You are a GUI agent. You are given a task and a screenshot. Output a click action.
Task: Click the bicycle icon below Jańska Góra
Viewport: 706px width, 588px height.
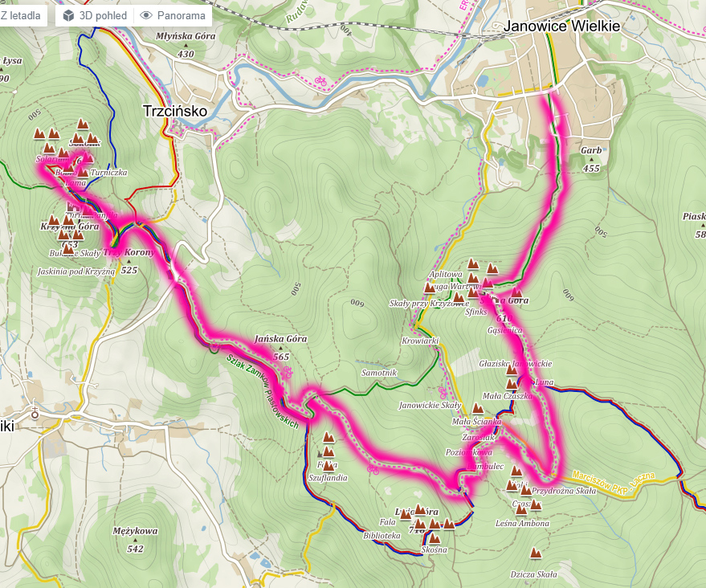(x=288, y=372)
